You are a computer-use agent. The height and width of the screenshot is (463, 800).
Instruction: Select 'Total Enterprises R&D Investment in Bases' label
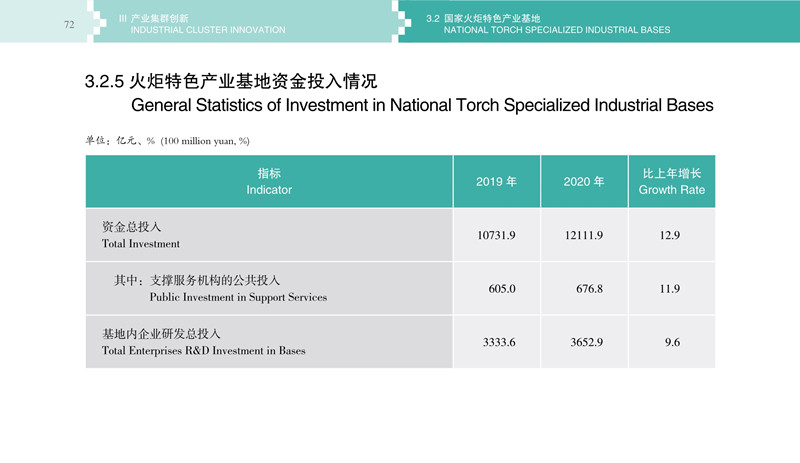[x=204, y=351]
